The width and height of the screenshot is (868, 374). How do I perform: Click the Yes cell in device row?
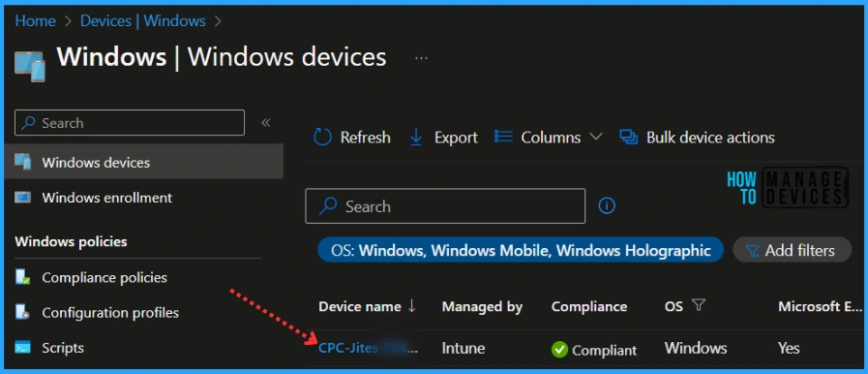click(x=789, y=348)
